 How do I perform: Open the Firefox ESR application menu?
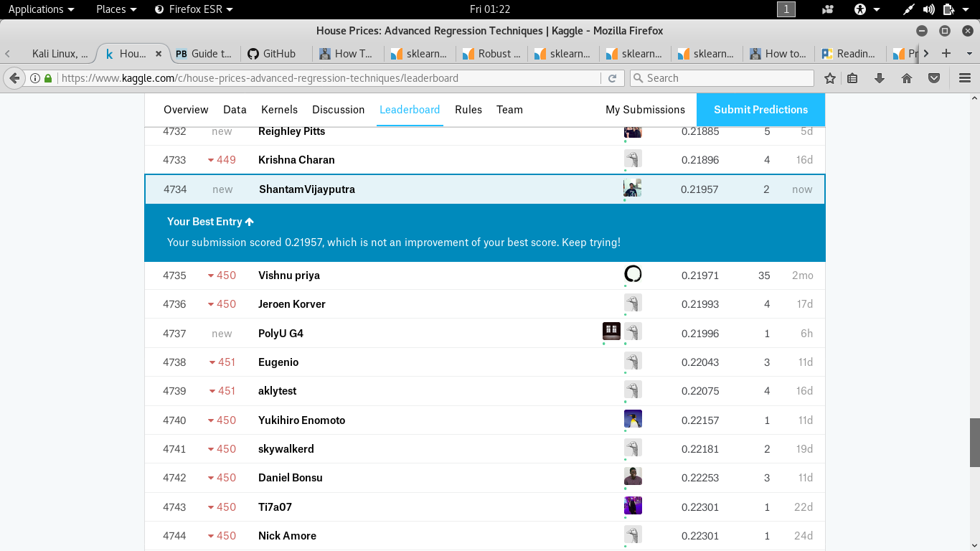click(x=194, y=9)
